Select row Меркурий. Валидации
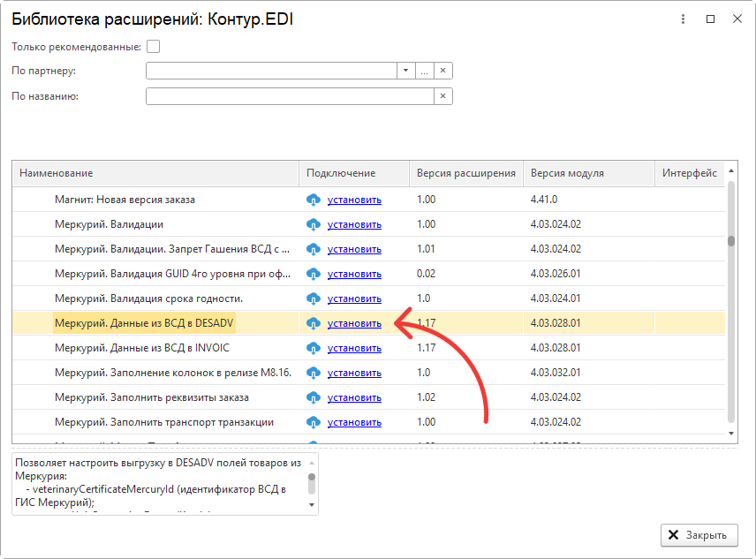This screenshot has width=756, height=559. (368, 224)
